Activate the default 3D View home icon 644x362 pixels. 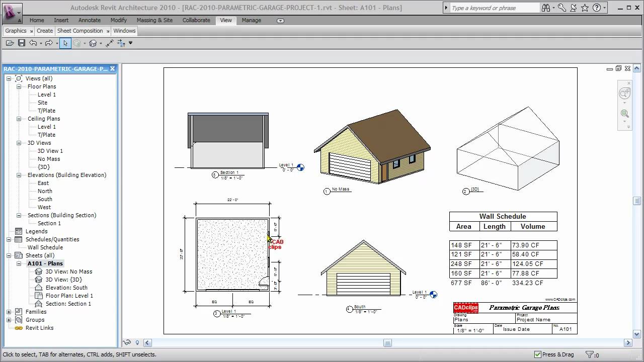click(x=93, y=43)
